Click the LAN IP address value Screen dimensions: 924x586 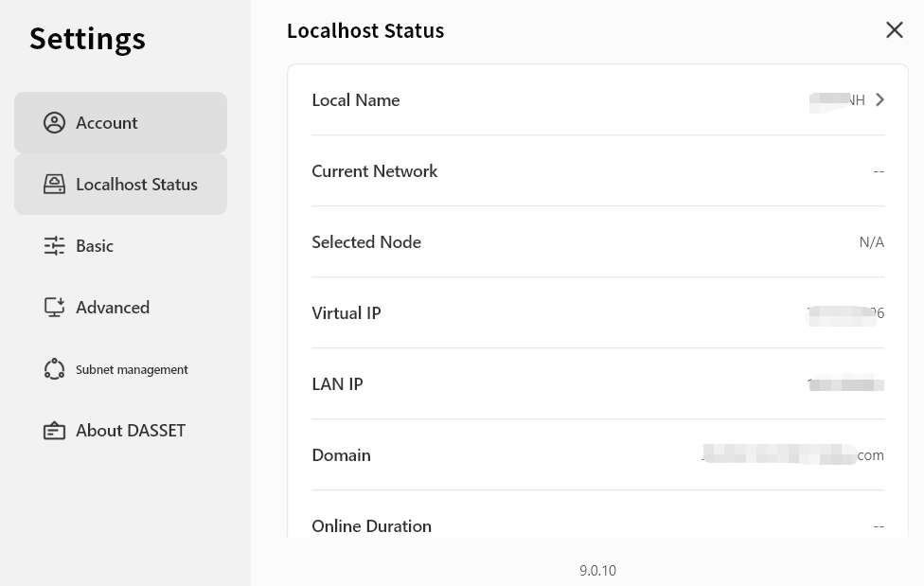845,384
